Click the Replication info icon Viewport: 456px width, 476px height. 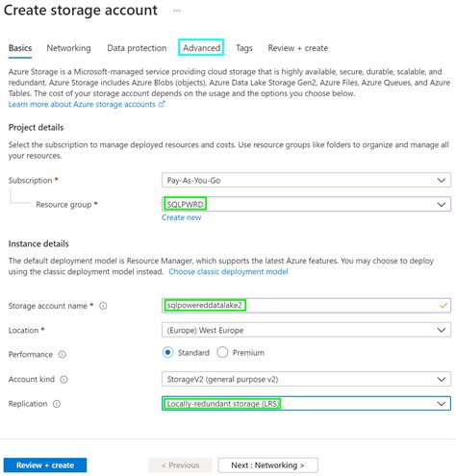tap(57, 404)
